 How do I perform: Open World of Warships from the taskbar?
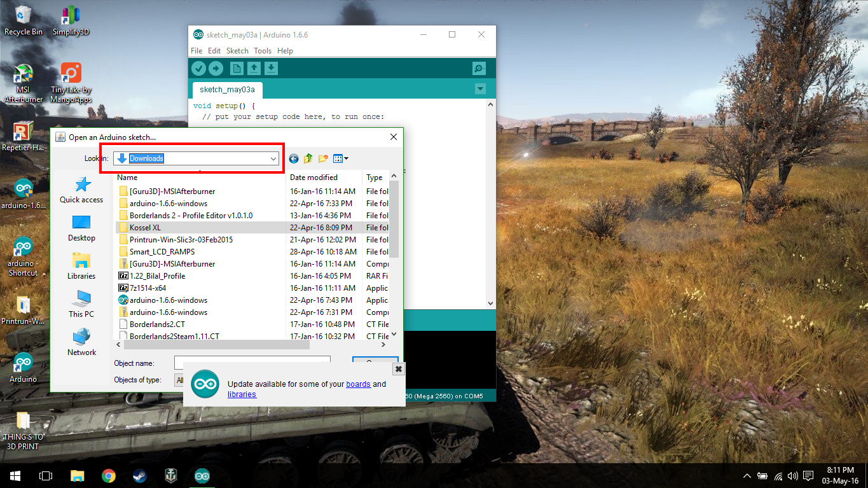point(170,475)
